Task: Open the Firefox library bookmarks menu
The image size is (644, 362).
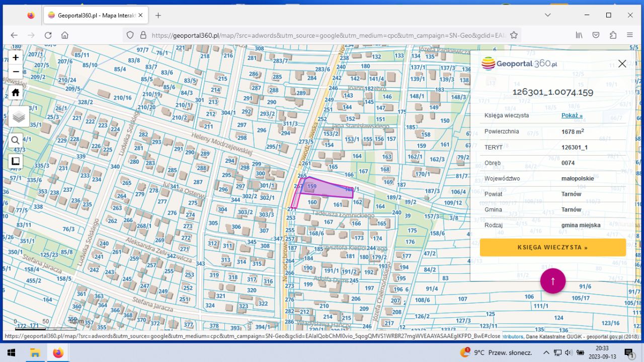Action: click(579, 35)
